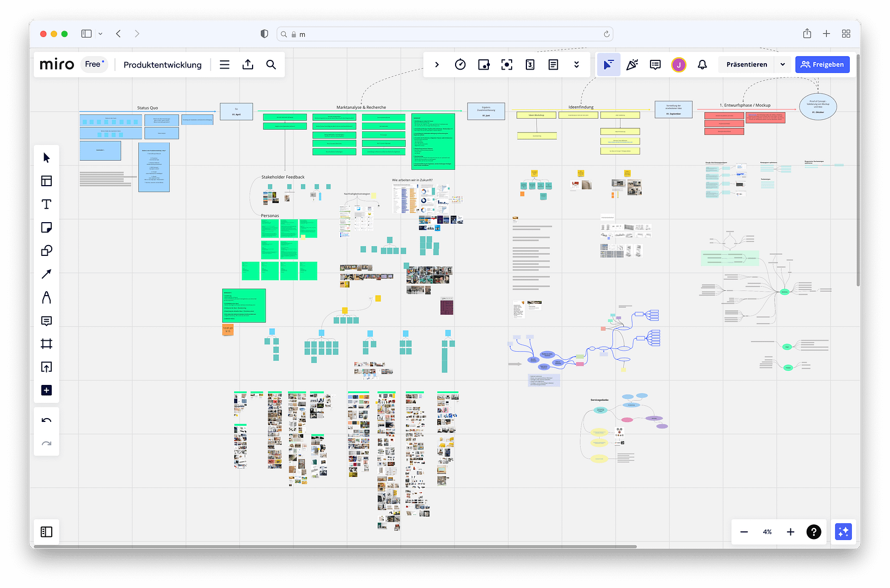Open Miro AI in the bottom right corner
This screenshot has width=890, height=588.
[x=843, y=532]
